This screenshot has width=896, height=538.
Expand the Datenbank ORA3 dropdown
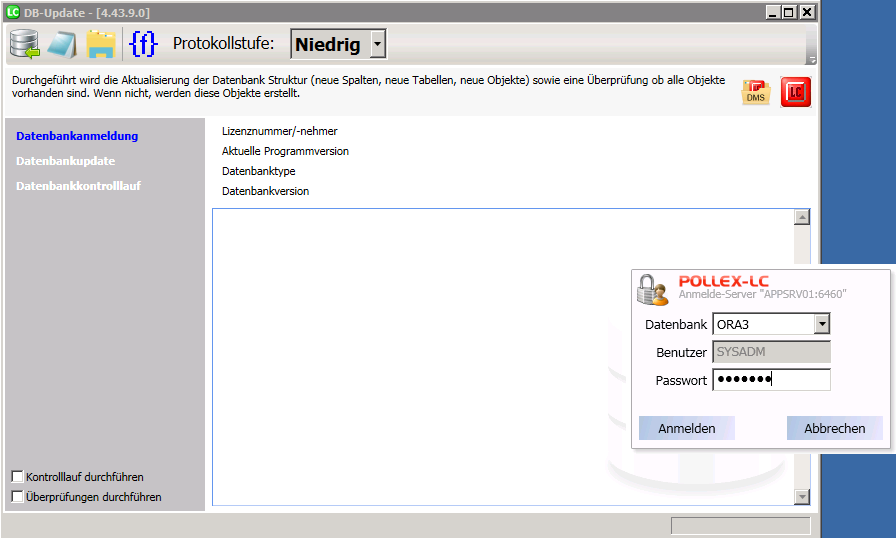pyautogui.click(x=821, y=324)
